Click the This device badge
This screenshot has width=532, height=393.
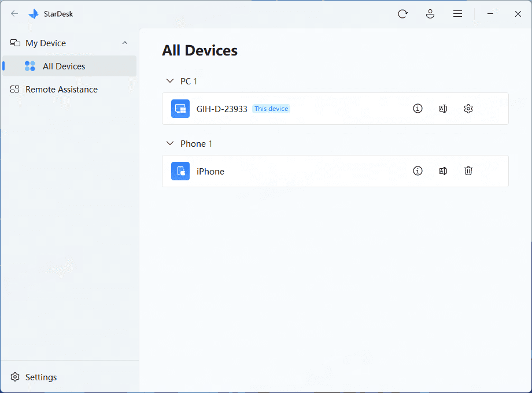pos(271,108)
